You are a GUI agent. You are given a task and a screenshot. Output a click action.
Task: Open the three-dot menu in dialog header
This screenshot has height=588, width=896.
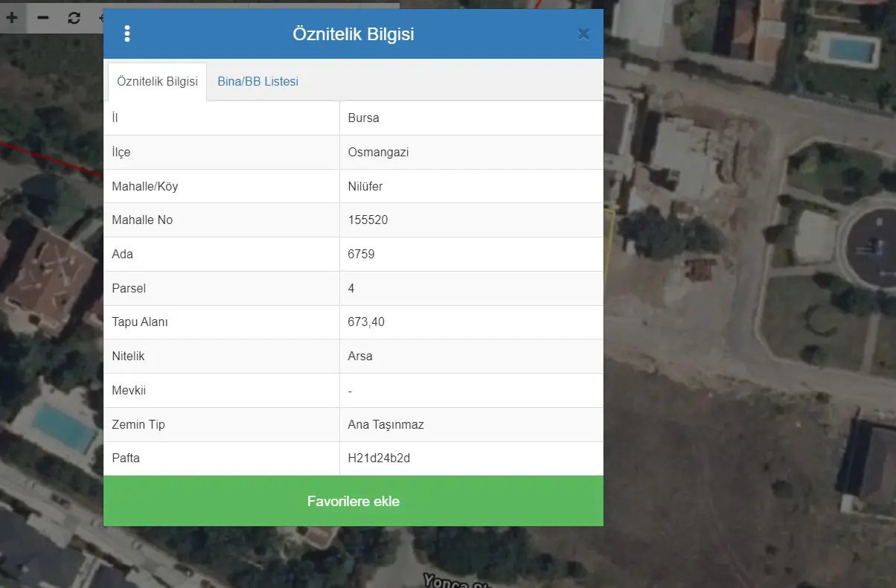[127, 33]
